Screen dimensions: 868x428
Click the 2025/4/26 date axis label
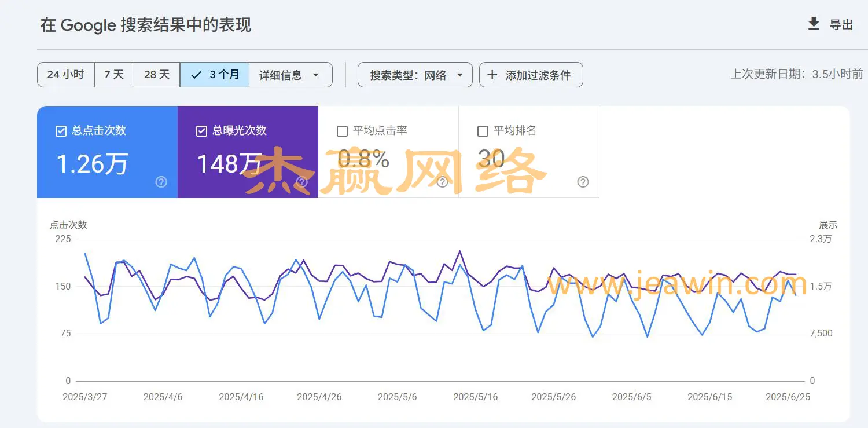click(x=319, y=397)
